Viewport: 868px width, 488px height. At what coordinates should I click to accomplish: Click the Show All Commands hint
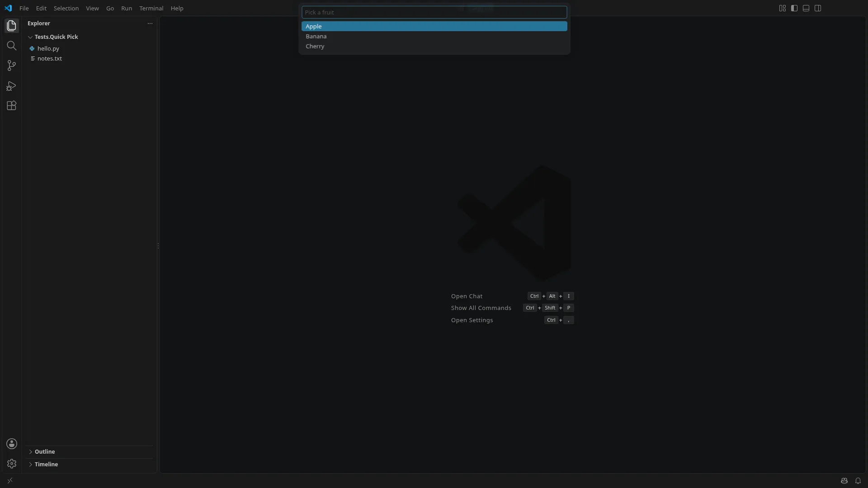(x=481, y=308)
